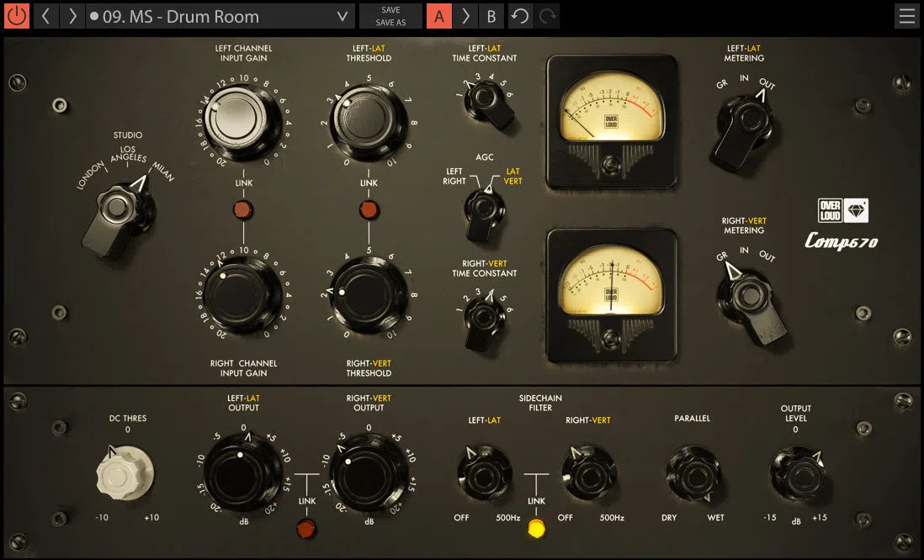The width and height of the screenshot is (924, 560).
Task: Select the previous preset arrow
Action: pyautogui.click(x=47, y=16)
